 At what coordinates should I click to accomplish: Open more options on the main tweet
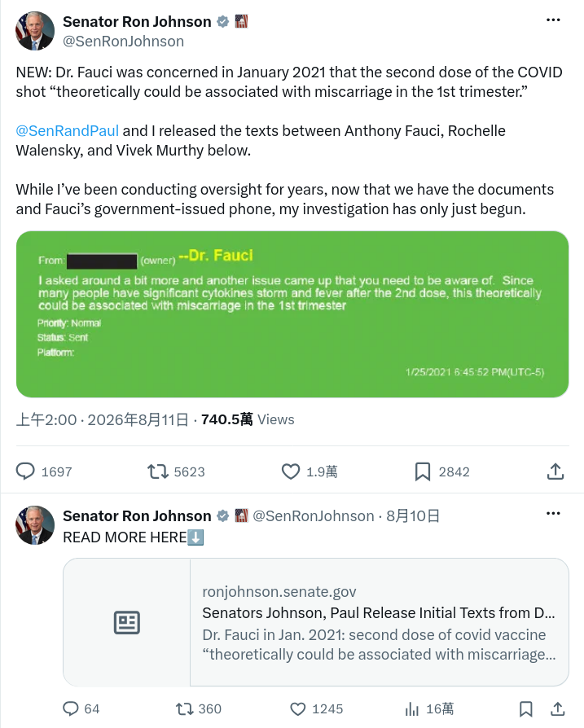coord(553,20)
